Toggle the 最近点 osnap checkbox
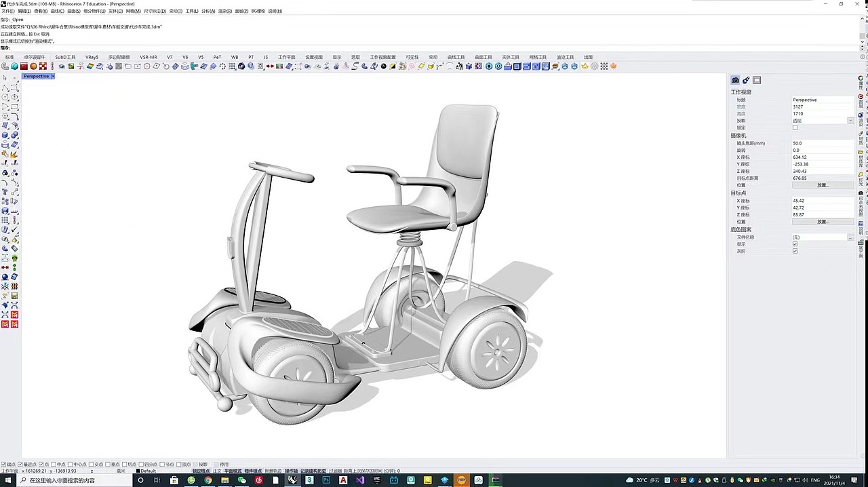 21,465
